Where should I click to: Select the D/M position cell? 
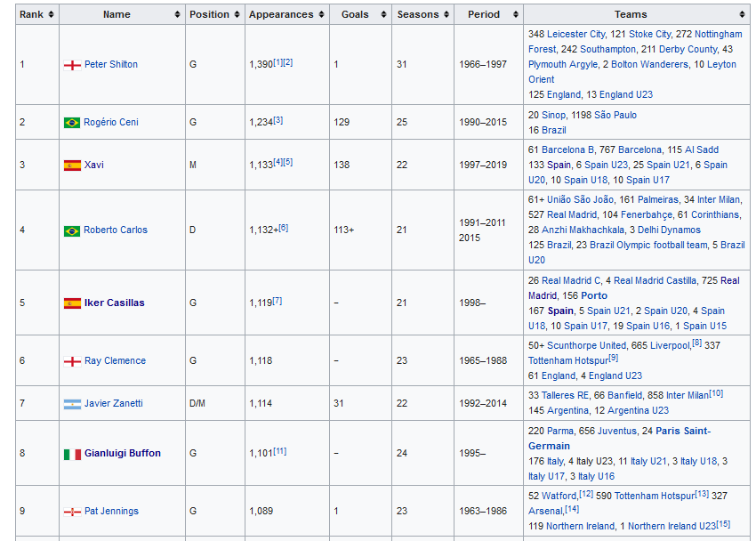point(215,404)
